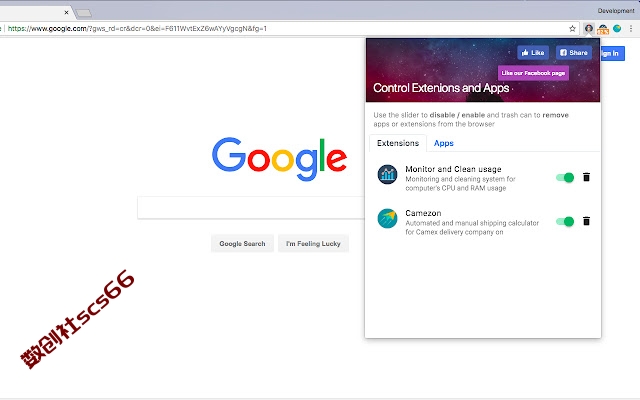
Task: Bookmark this page with the star icon
Action: click(572, 29)
